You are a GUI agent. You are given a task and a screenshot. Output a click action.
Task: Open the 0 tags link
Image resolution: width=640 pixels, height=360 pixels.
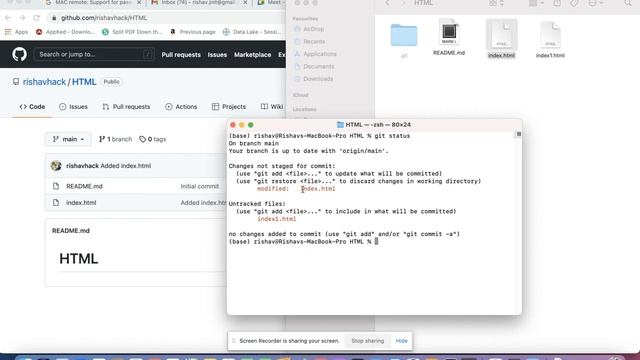153,139
